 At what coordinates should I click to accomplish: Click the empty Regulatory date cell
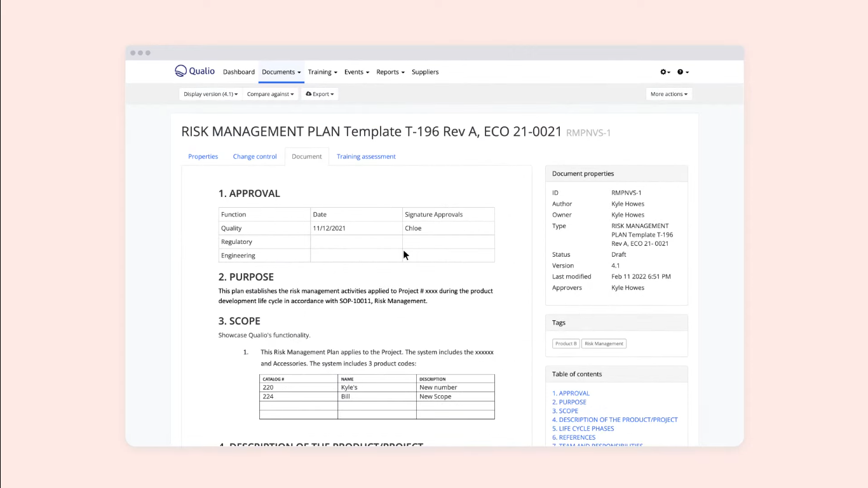tap(356, 242)
